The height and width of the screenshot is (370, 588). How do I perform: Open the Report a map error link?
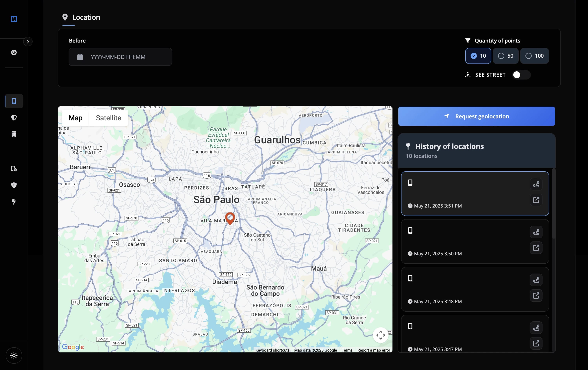[374, 350]
